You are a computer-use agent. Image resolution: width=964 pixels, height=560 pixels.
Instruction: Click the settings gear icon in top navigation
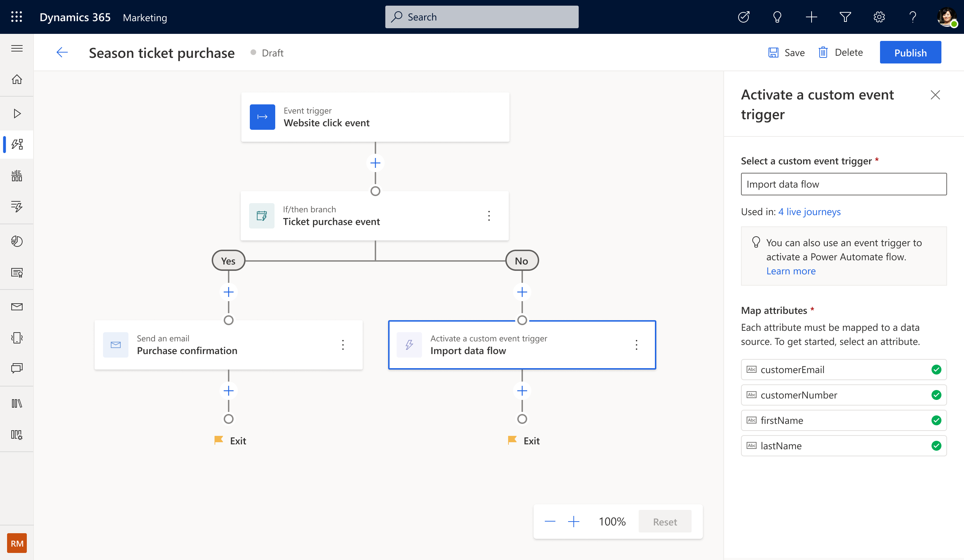coord(879,17)
